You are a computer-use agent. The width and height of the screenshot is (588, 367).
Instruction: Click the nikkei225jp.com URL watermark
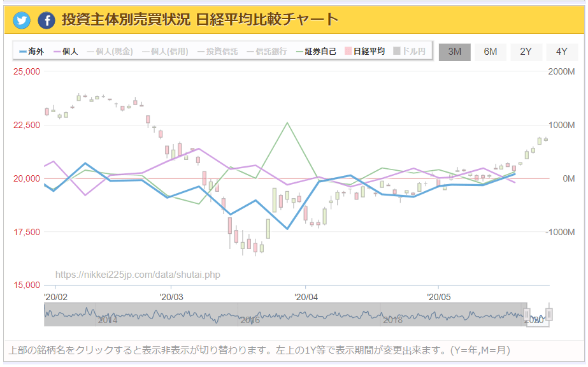coord(138,275)
